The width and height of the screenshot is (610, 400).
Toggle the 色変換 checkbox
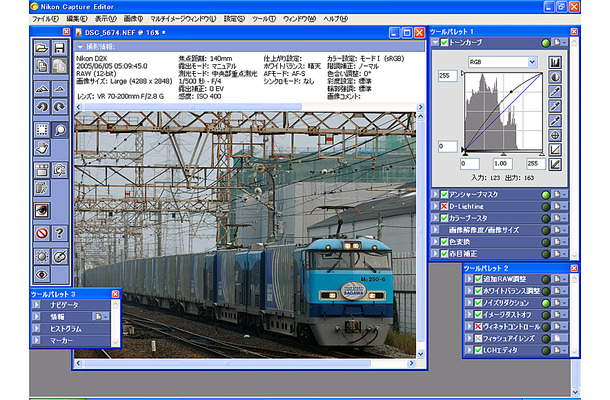(444, 242)
